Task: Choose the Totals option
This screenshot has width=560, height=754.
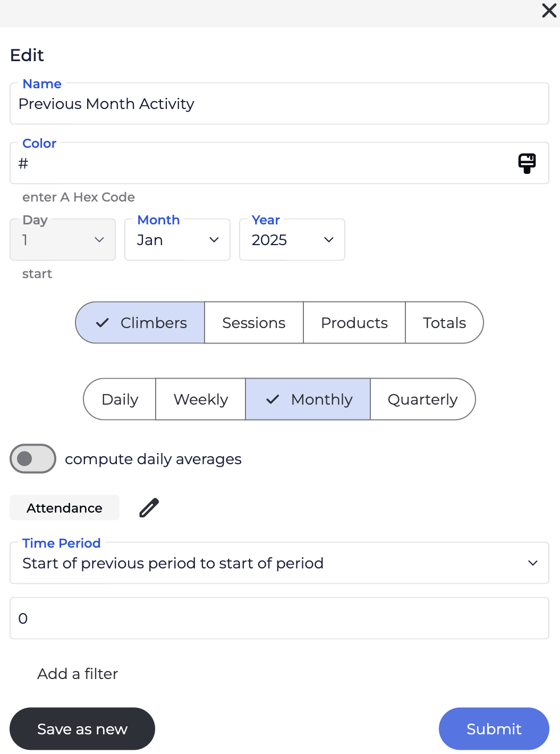Action: (444, 323)
